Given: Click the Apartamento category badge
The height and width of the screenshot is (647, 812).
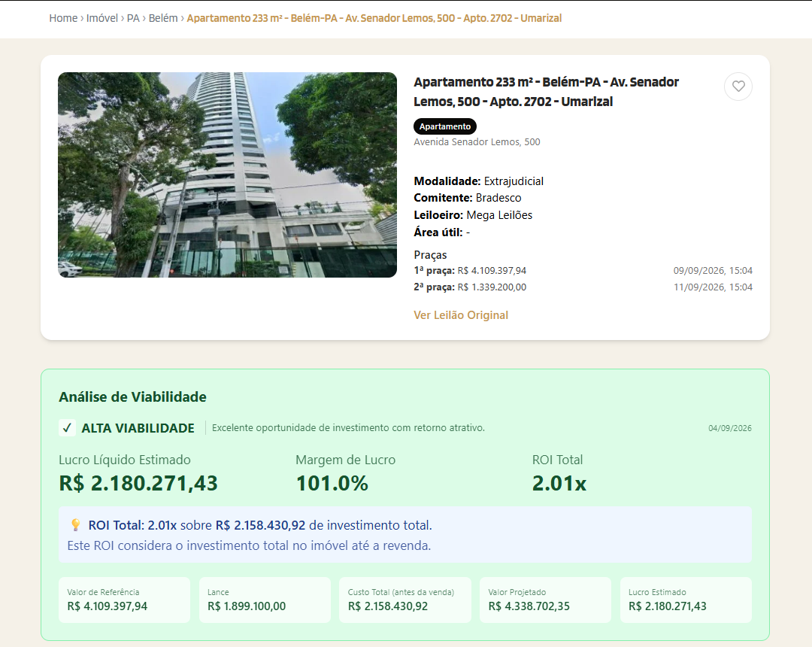Looking at the screenshot, I should 445,126.
